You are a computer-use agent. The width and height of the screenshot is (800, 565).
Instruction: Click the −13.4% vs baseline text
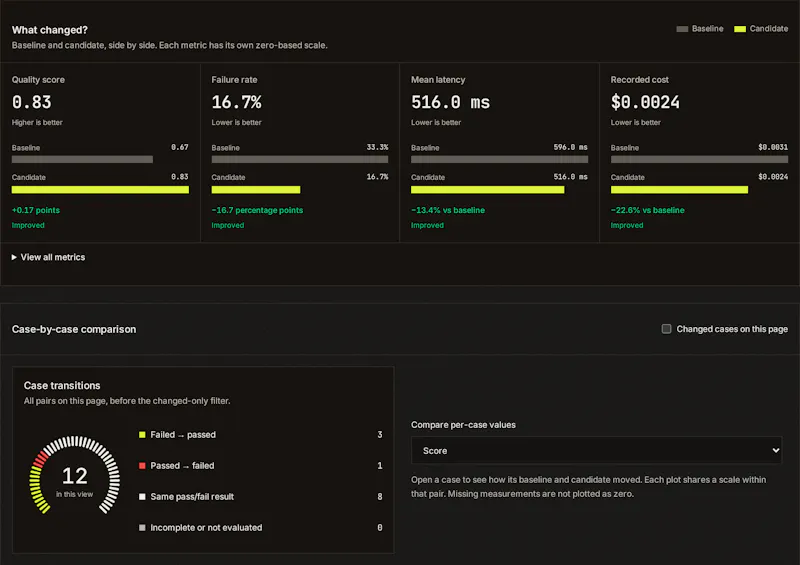pos(448,210)
